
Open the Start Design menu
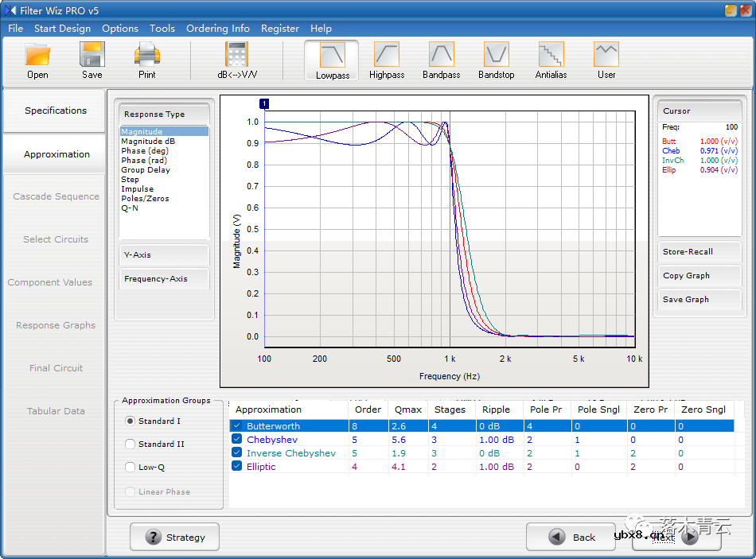click(x=62, y=29)
